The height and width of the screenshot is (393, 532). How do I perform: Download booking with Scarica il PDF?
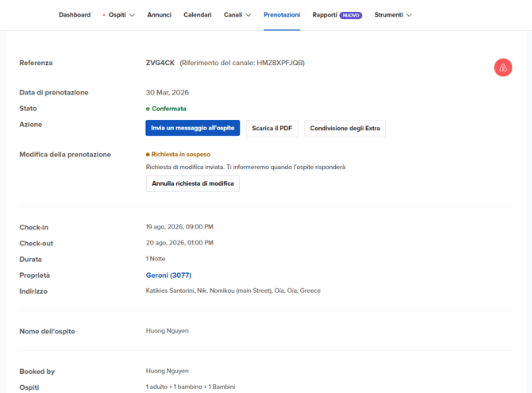(272, 129)
